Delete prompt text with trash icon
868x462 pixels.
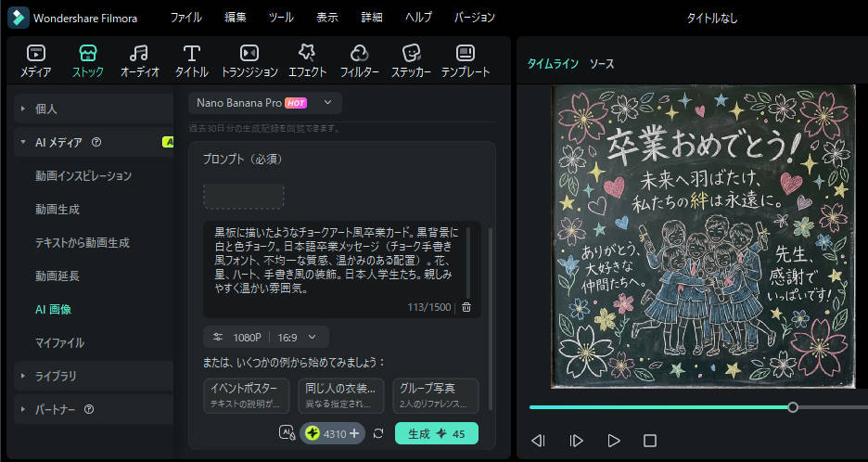[466, 307]
